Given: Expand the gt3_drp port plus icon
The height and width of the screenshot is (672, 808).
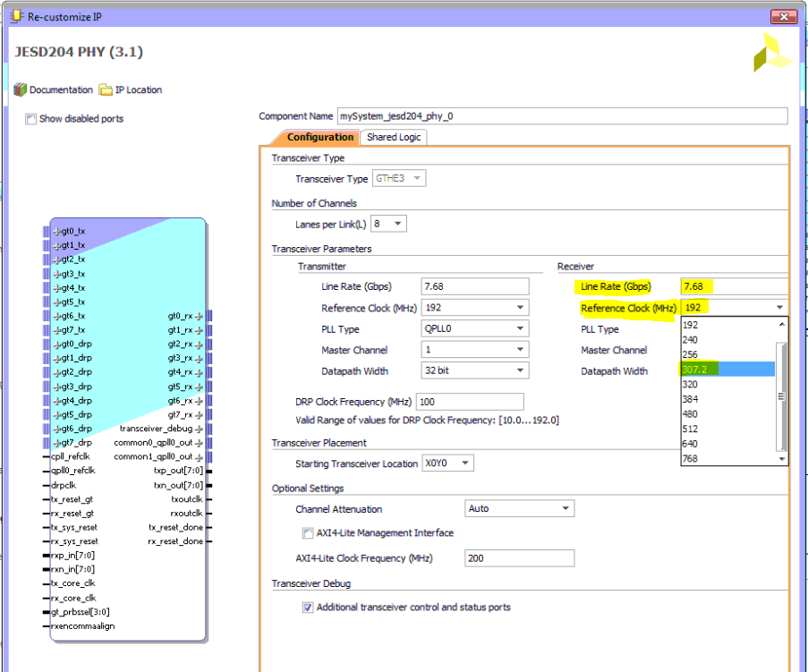Looking at the screenshot, I should pos(56,387).
